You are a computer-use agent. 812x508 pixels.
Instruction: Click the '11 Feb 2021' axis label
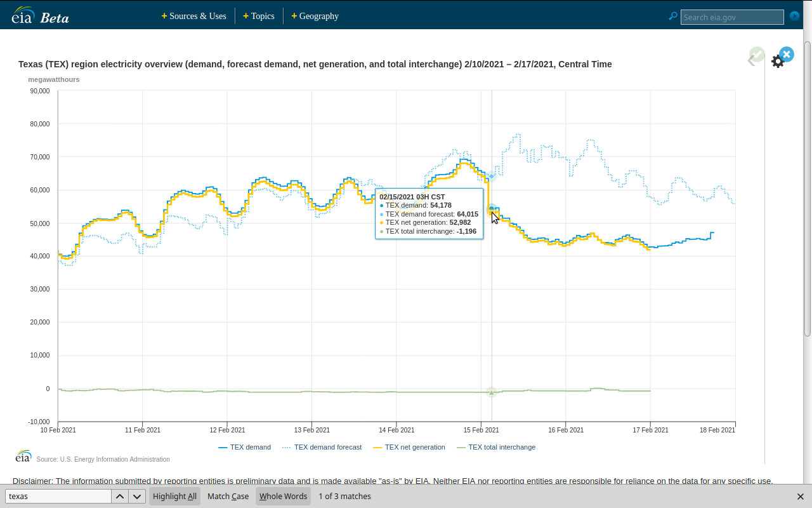[x=143, y=430]
